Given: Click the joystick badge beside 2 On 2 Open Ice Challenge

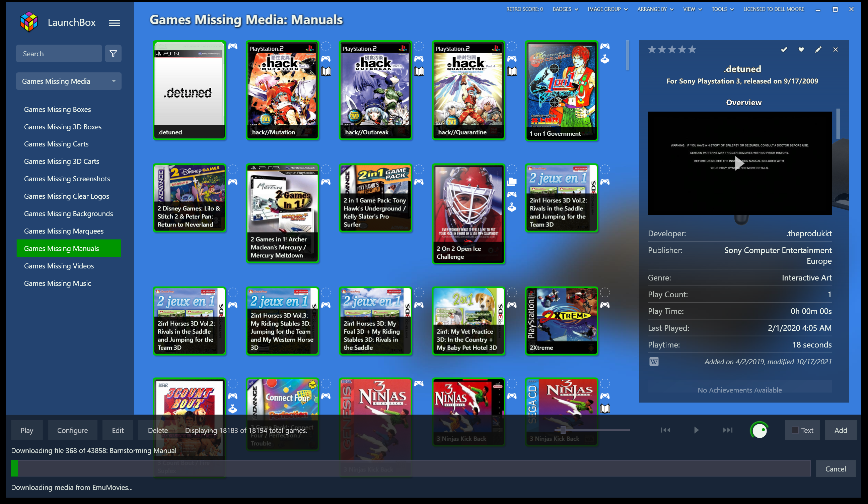Looking at the screenshot, I should click(512, 207).
